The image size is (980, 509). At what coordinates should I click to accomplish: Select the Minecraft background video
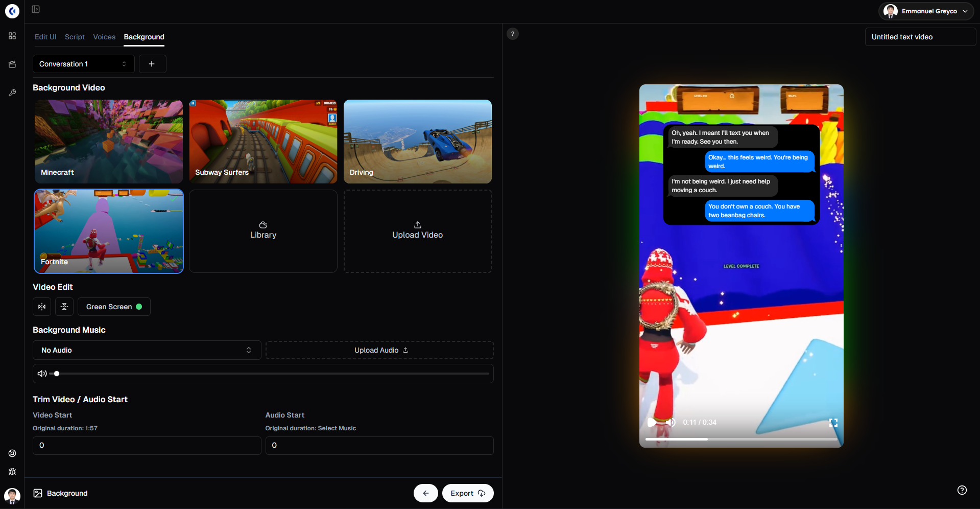(109, 142)
